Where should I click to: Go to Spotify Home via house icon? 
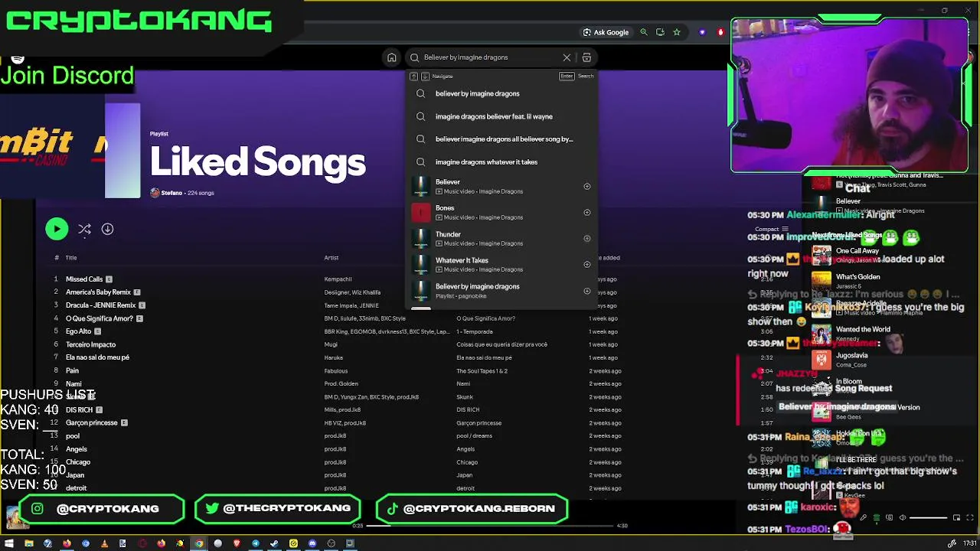pos(392,57)
